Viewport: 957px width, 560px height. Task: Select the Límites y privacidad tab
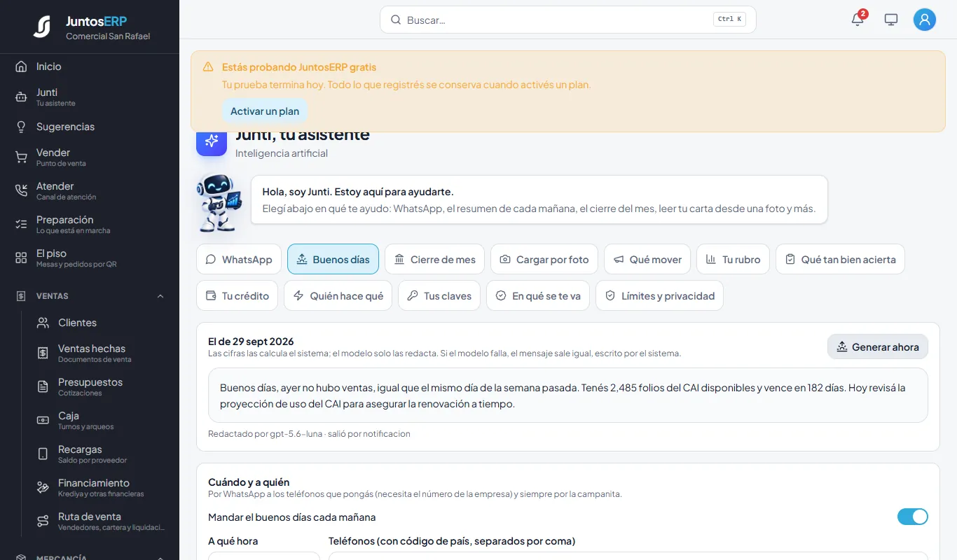[x=659, y=295]
